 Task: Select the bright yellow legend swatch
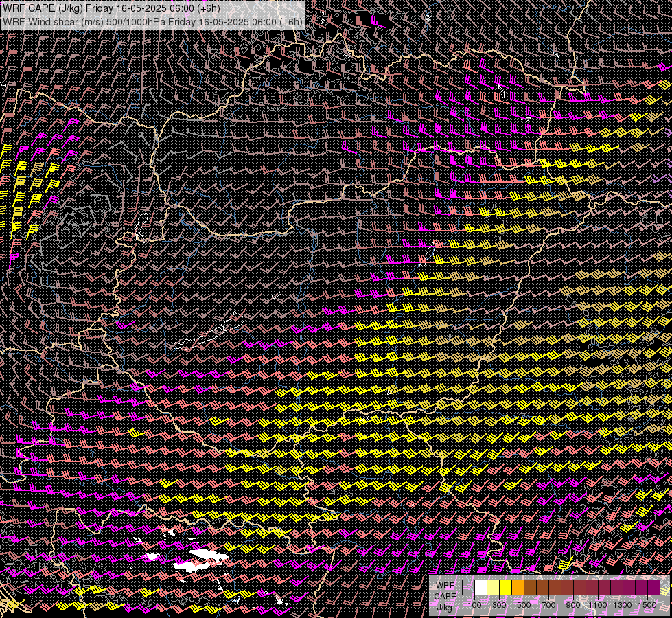point(506,588)
